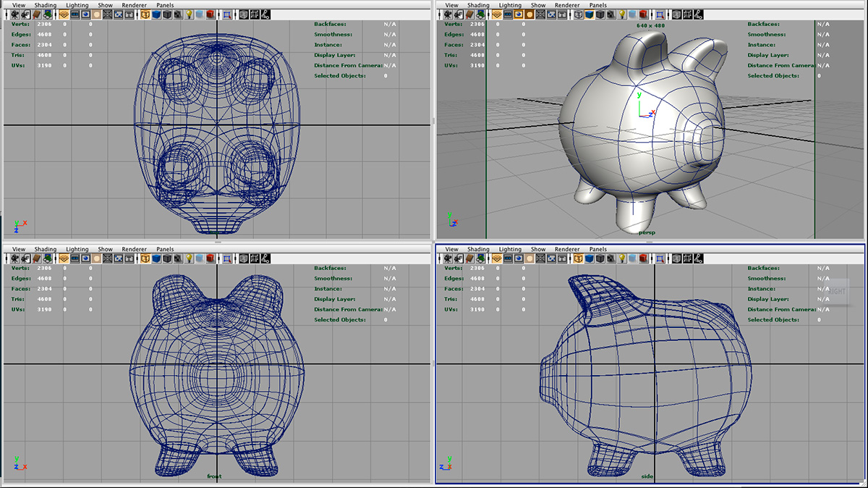This screenshot has height=488, width=868.
Task: Open Lighting menu in top-left panel
Action: click(x=77, y=5)
